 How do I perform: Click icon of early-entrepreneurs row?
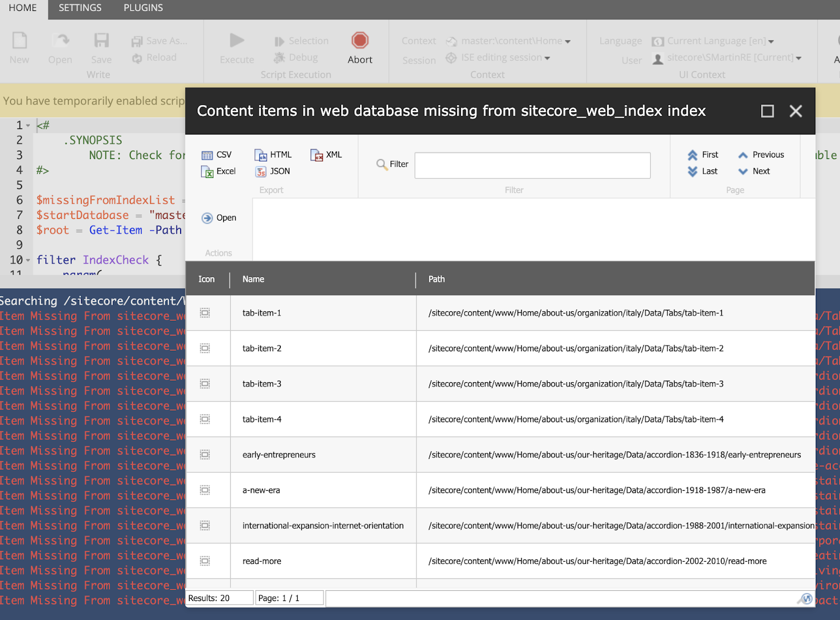[x=205, y=455]
